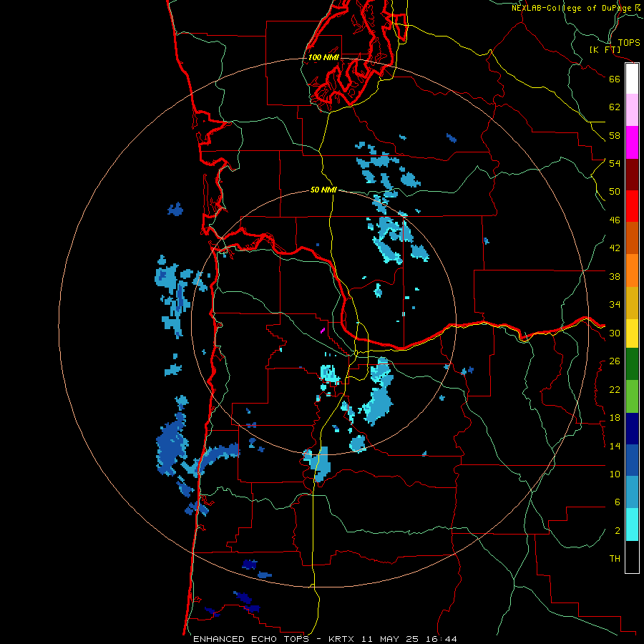
Task: Click the "34" legend value
Action: [615, 305]
